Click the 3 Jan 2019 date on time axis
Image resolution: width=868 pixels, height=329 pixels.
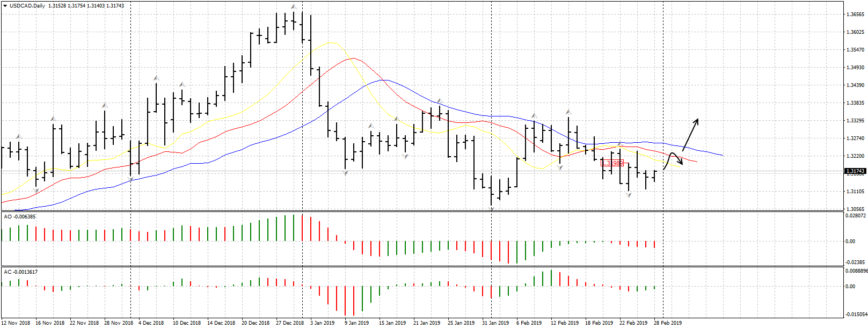pyautogui.click(x=322, y=323)
